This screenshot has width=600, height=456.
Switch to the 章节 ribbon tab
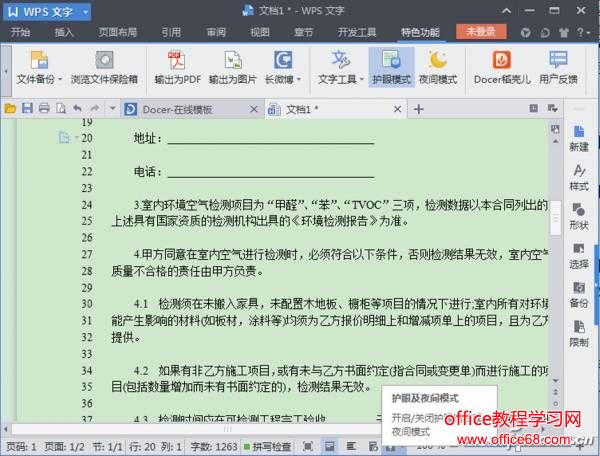(x=303, y=32)
